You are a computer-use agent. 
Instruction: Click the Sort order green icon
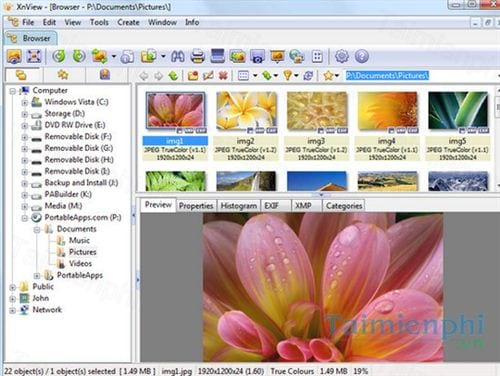pyautogui.click(x=267, y=76)
